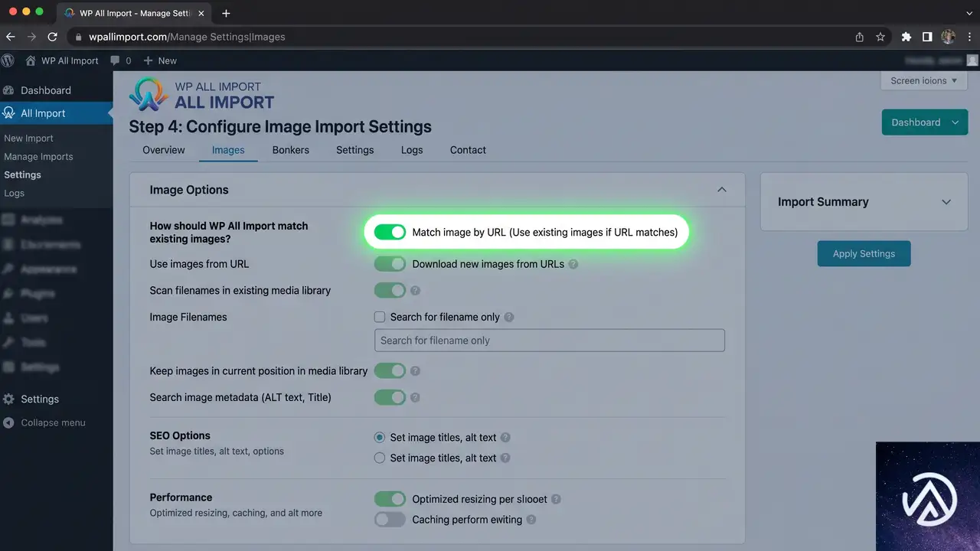Switch to the Images tab
Image resolution: width=980 pixels, height=551 pixels.
[228, 150]
